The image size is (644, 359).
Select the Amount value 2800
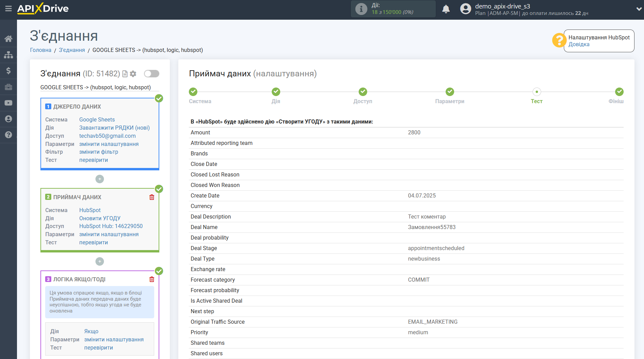pos(414,132)
